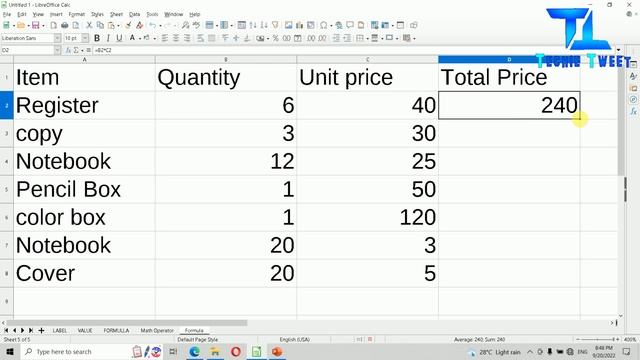
Task: Click the Insert Image icon
Action: 289,25
